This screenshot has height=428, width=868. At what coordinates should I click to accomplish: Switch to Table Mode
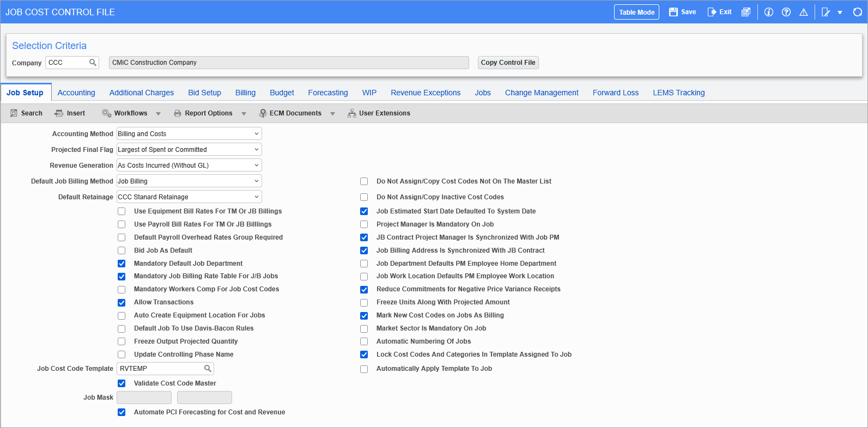tap(636, 12)
